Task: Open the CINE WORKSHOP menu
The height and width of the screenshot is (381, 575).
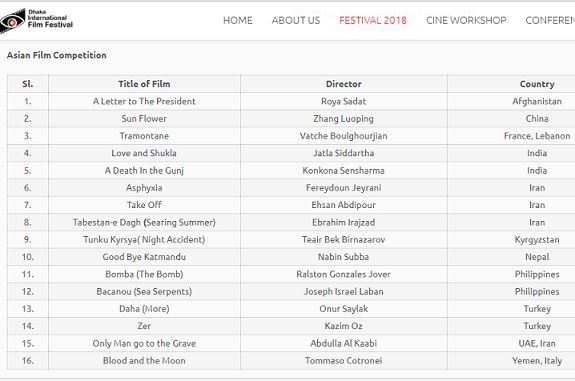Action: tap(466, 21)
